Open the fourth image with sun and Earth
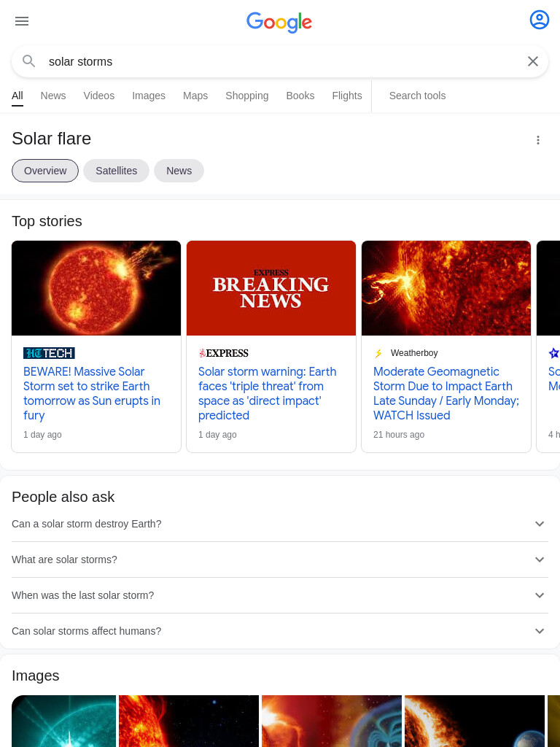This screenshot has height=747, width=560. (474, 721)
